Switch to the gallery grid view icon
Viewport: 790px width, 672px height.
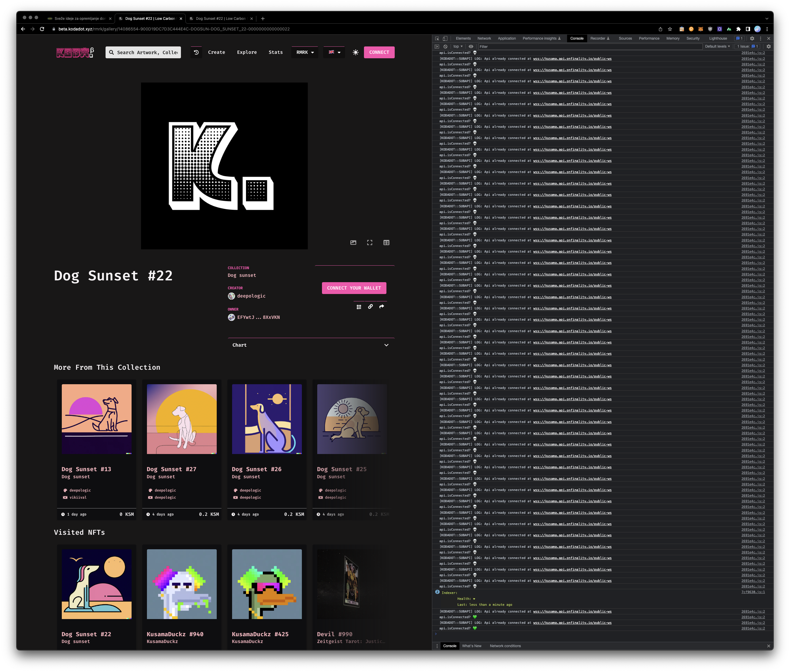point(386,243)
